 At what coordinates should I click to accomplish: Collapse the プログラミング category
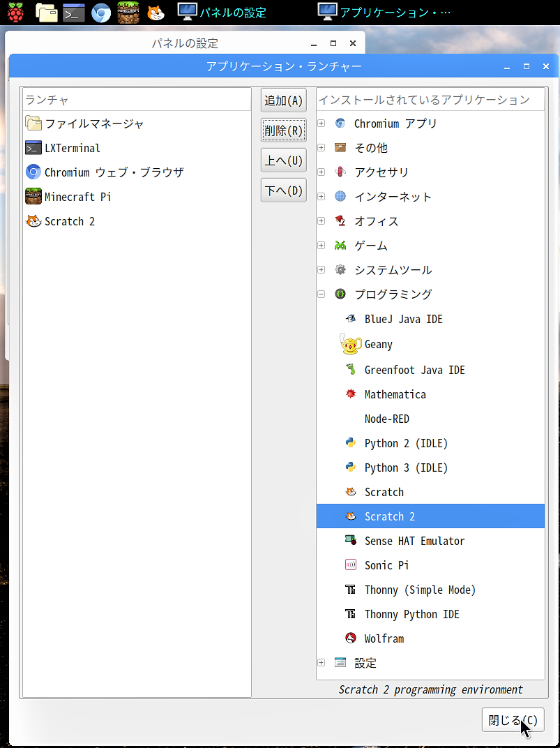click(x=321, y=294)
